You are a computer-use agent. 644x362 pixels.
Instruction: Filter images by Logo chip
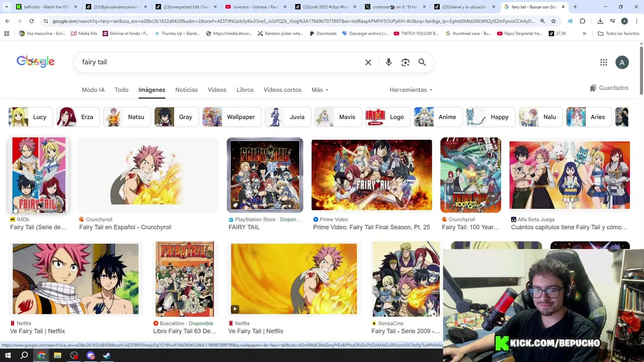387,117
